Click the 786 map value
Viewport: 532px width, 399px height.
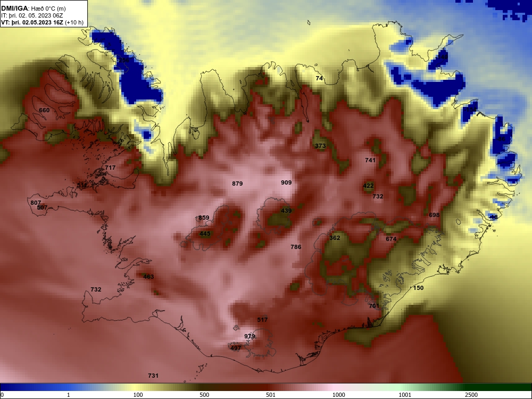[x=296, y=247]
